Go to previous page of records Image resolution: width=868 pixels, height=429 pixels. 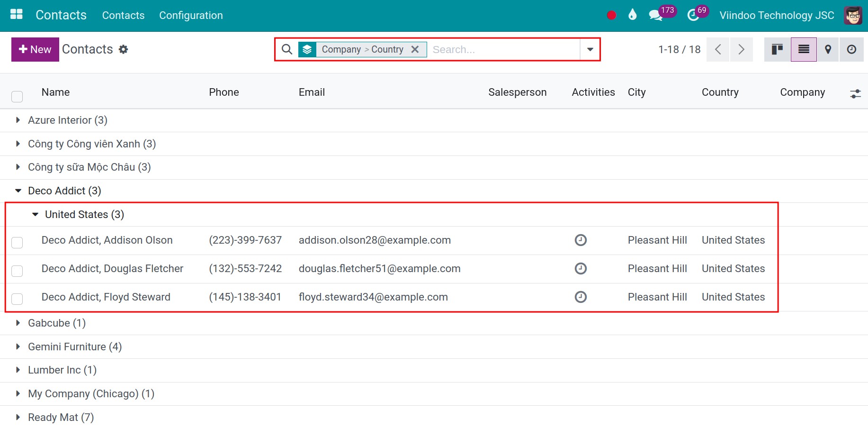(x=718, y=49)
